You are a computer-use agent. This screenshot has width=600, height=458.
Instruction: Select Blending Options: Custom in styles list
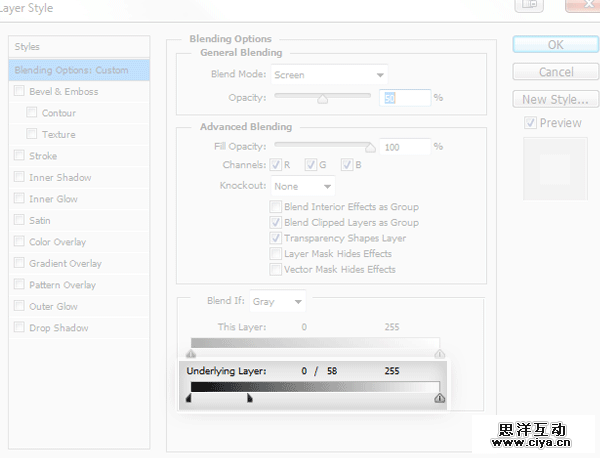[x=78, y=70]
